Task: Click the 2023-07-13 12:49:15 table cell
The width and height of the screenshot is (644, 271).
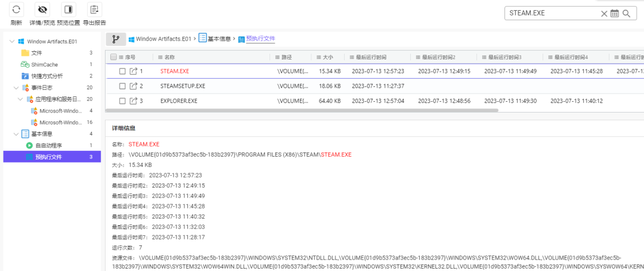Action: (x=444, y=71)
